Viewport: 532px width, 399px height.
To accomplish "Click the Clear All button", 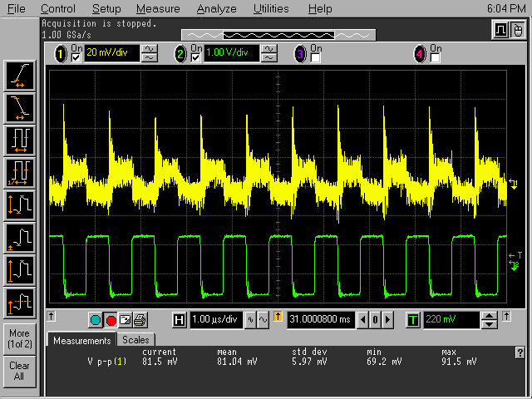I will (19, 371).
